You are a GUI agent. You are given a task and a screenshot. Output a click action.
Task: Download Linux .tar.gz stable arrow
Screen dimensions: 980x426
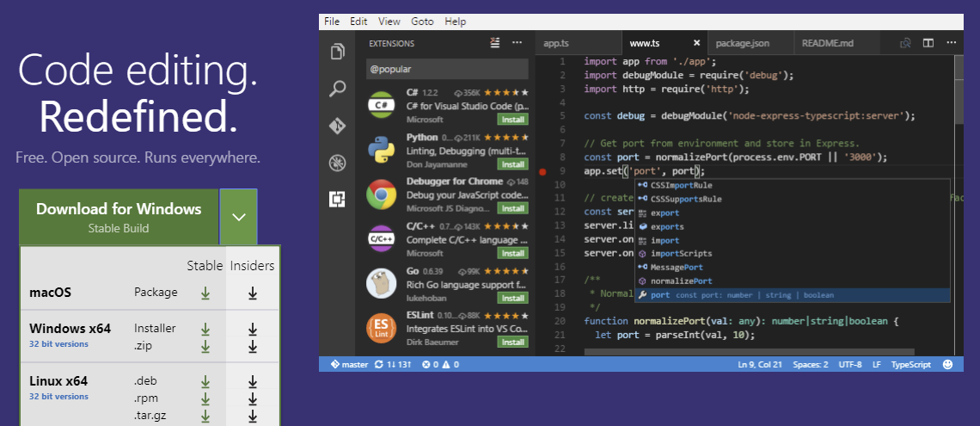click(x=205, y=416)
